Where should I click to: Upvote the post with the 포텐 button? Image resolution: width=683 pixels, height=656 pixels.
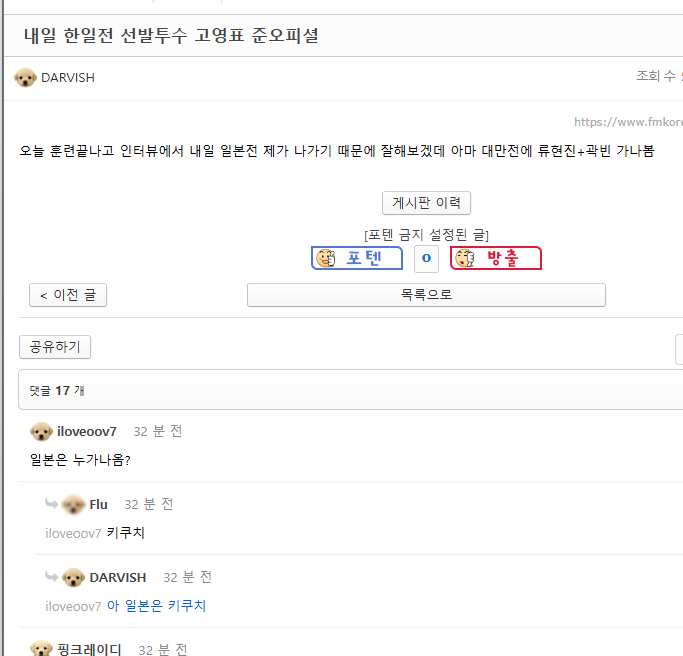pos(357,258)
